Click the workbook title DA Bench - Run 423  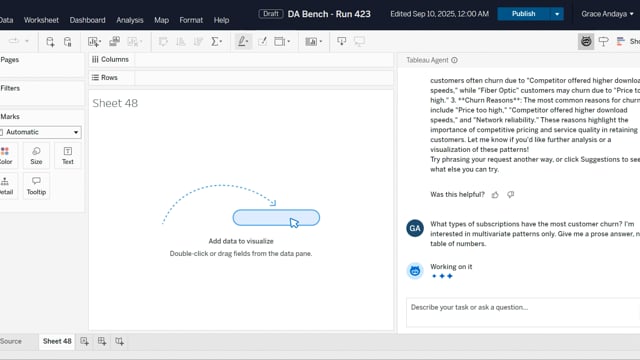click(329, 14)
